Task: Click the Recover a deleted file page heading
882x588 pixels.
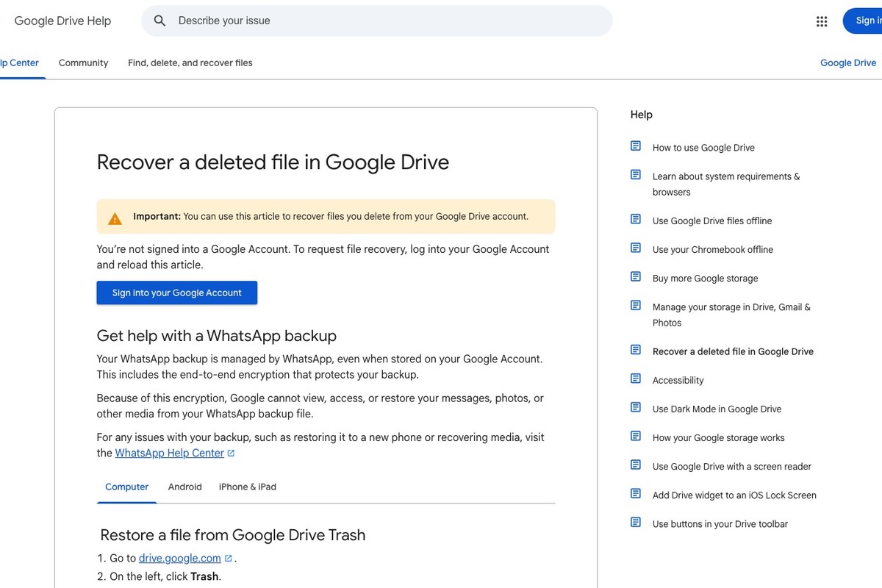Action: point(273,162)
